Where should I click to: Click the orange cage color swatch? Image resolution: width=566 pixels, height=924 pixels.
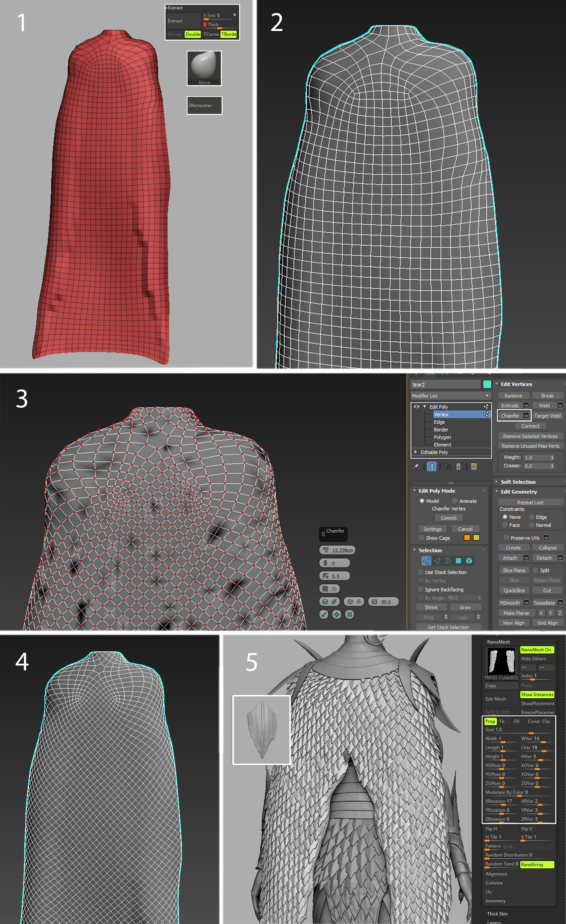[467, 538]
